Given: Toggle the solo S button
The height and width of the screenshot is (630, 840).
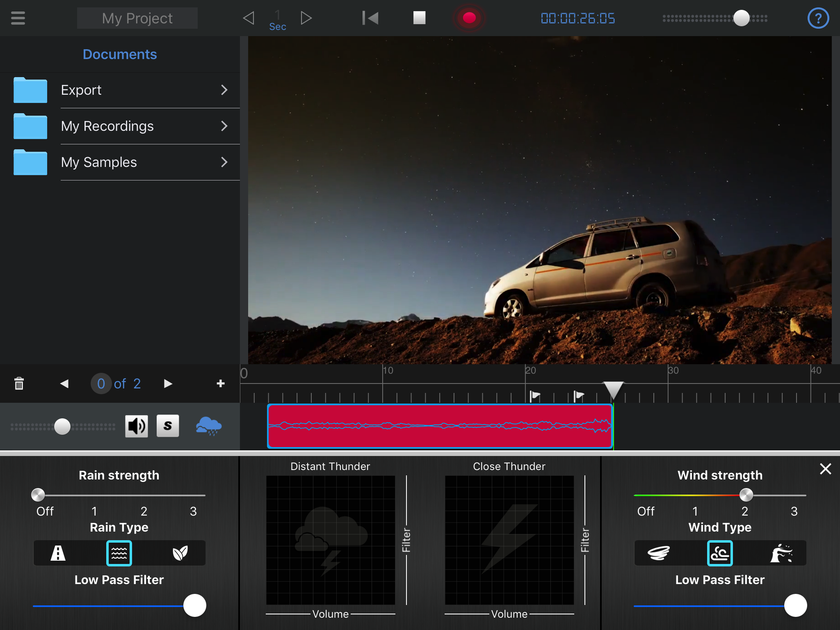Looking at the screenshot, I should coord(168,426).
